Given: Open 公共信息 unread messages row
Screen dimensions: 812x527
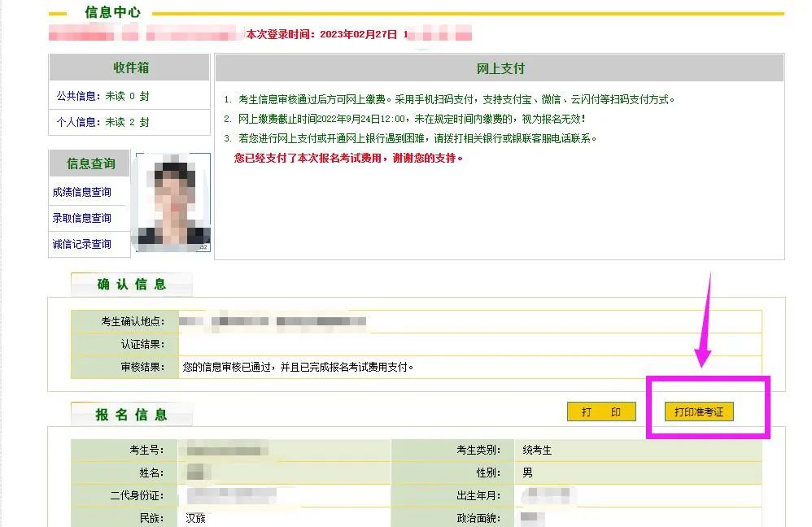Looking at the screenshot, I should point(129,96).
